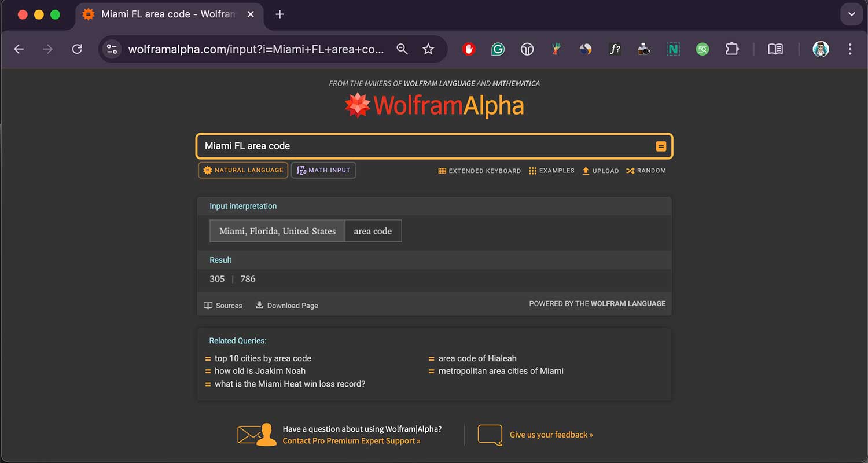Screen dimensions: 868x463
Task: Open the site information icon in address bar
Action: 112,49
